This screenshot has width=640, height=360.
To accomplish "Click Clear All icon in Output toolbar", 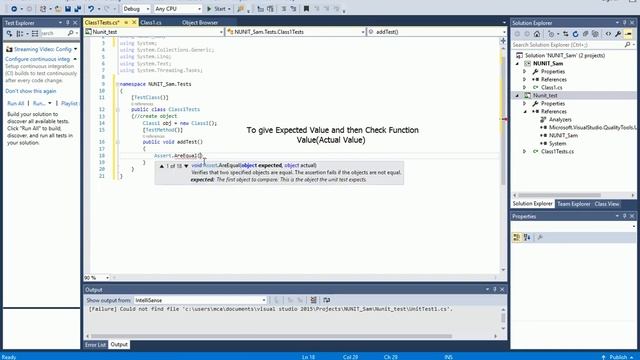I will tap(313, 300).
